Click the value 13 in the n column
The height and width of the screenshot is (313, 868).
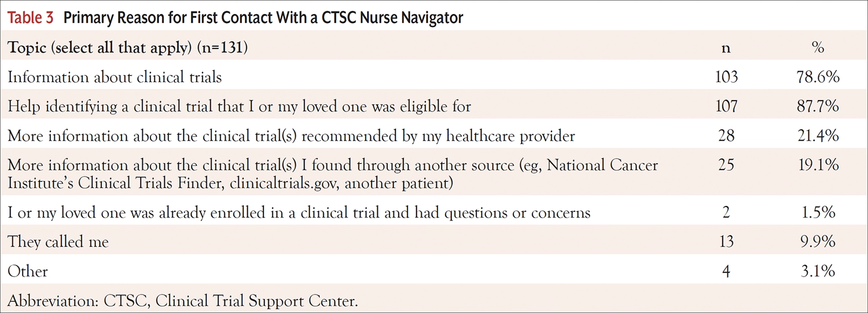[x=726, y=241]
